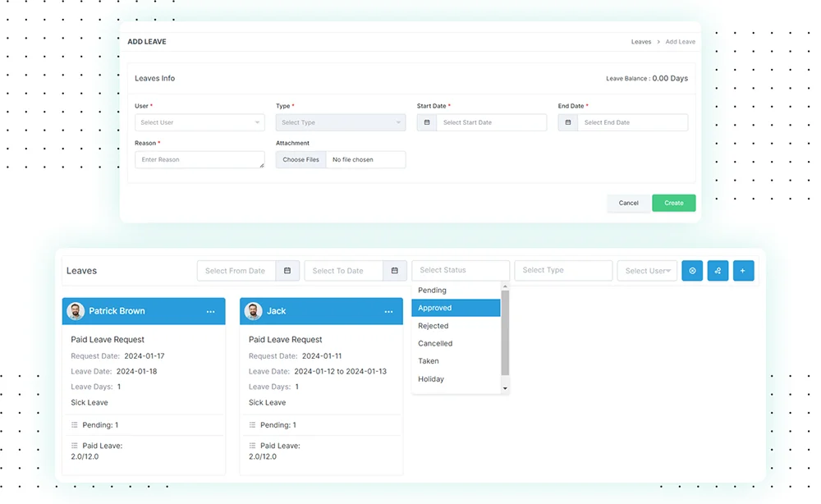Expand the Select User dropdown in Add Leave form

[x=200, y=122]
